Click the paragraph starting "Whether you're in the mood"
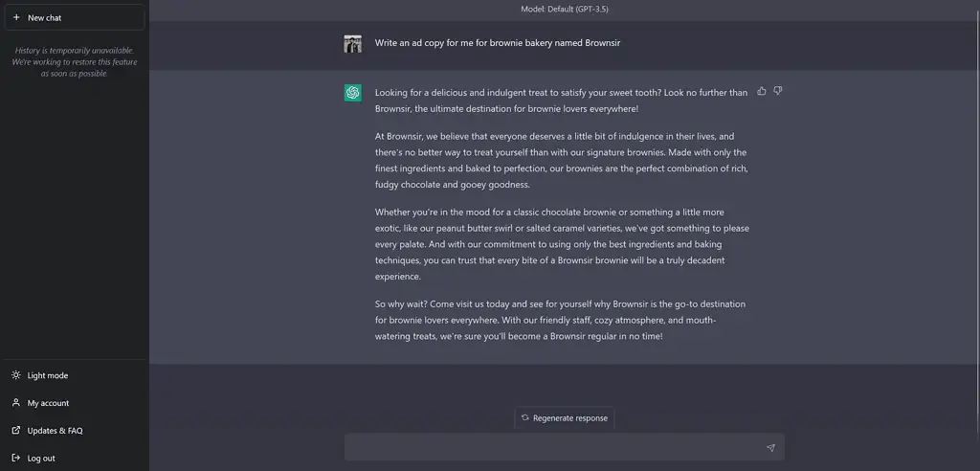This screenshot has width=980, height=471. click(x=561, y=244)
